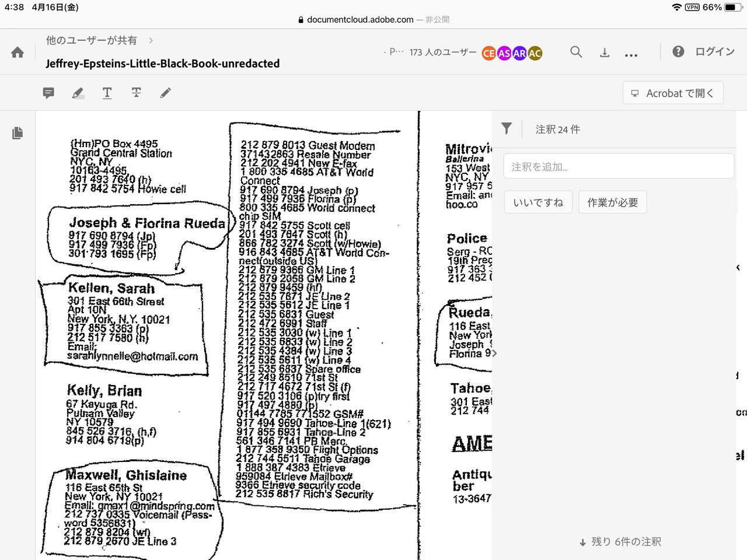Click the CE user avatar

pos(489,53)
